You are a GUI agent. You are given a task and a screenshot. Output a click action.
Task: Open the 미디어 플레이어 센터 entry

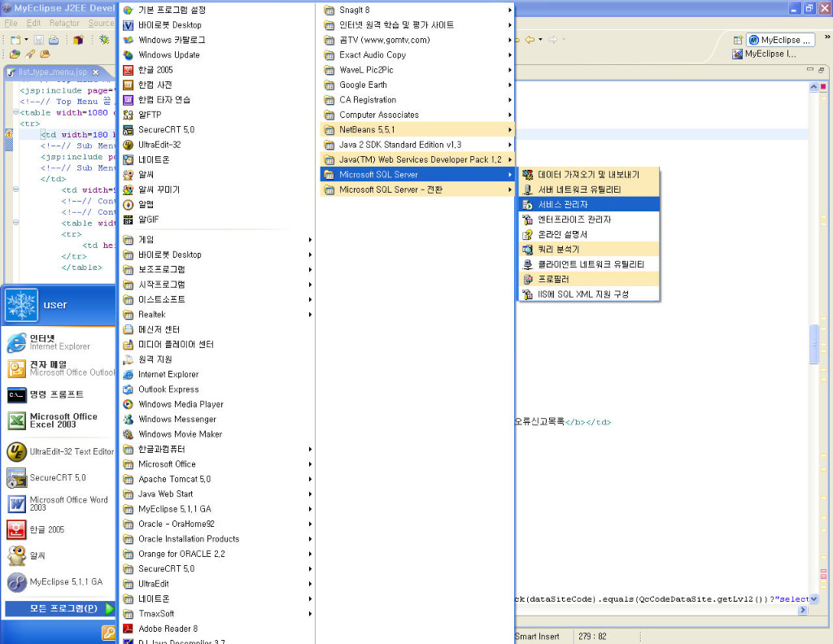216,344
